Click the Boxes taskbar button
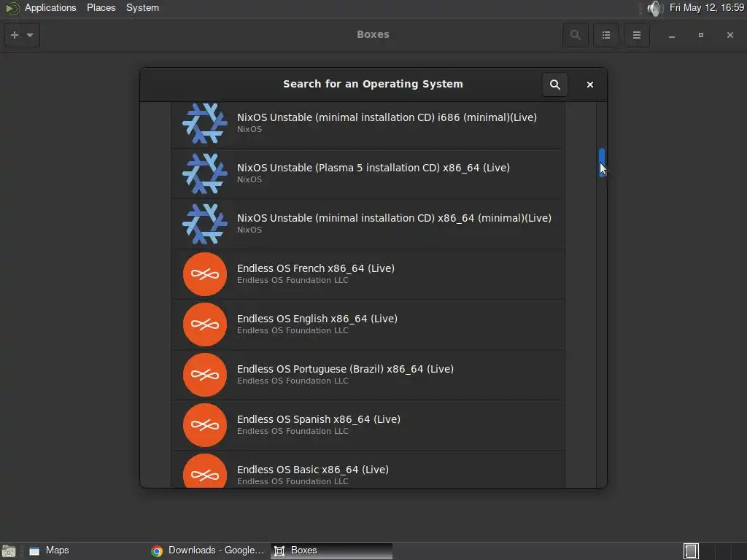Screen dimensions: 747x560 click(332, 551)
